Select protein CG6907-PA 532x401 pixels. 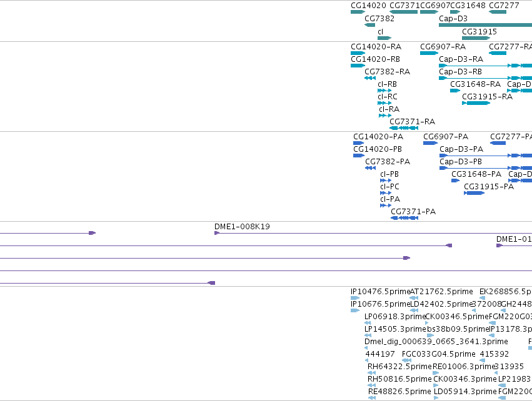(430, 143)
